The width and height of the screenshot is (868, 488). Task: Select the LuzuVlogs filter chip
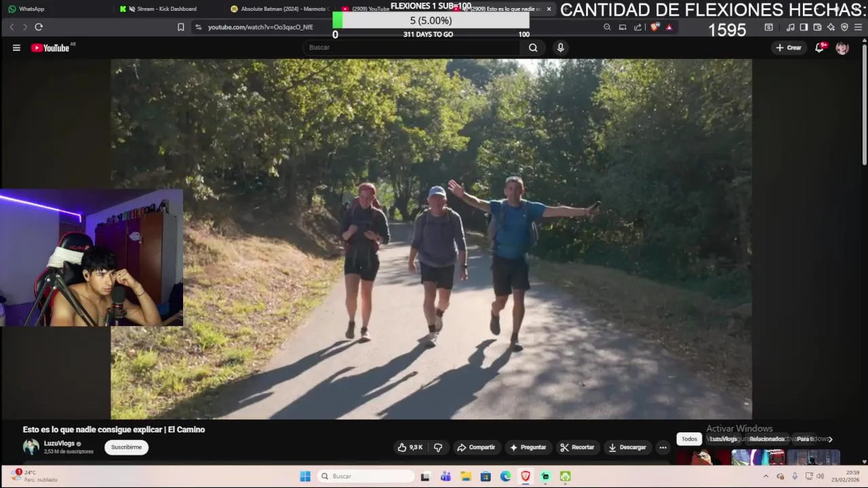[724, 439]
